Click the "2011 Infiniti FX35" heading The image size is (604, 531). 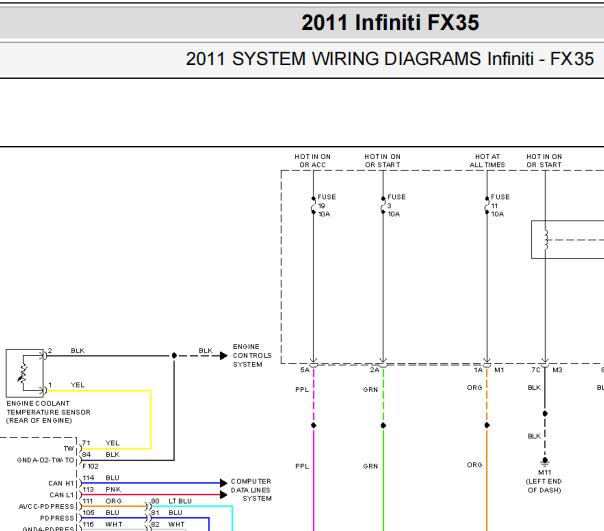[390, 22]
